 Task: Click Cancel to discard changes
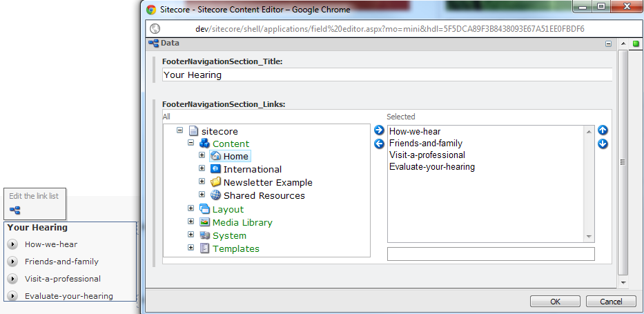tap(611, 302)
